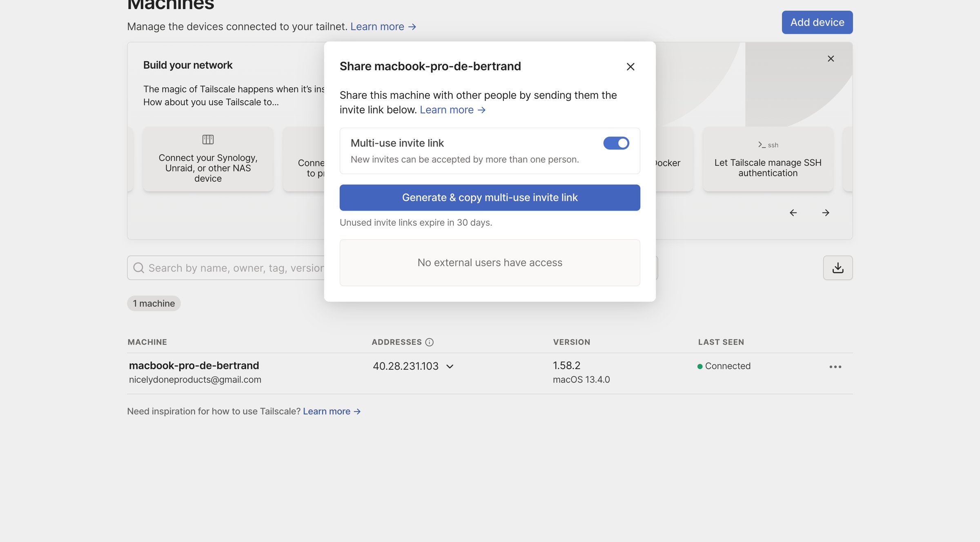Generate and copy multi-use invite link
The width and height of the screenshot is (980, 542).
click(x=490, y=198)
